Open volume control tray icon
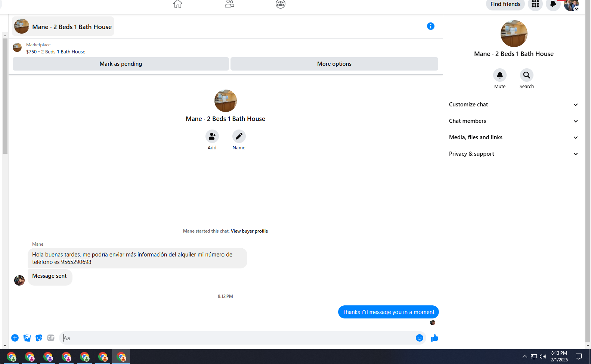The width and height of the screenshot is (591, 364). (543, 357)
